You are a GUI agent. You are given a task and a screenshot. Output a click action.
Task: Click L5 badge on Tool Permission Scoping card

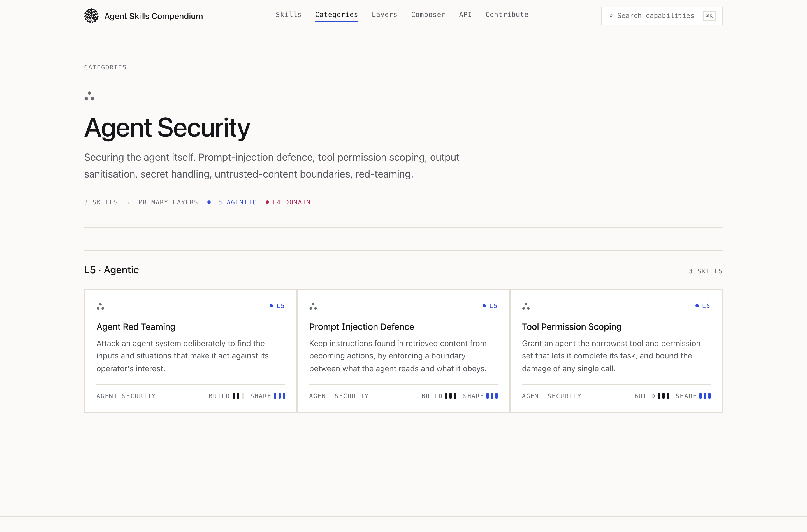[702, 306]
